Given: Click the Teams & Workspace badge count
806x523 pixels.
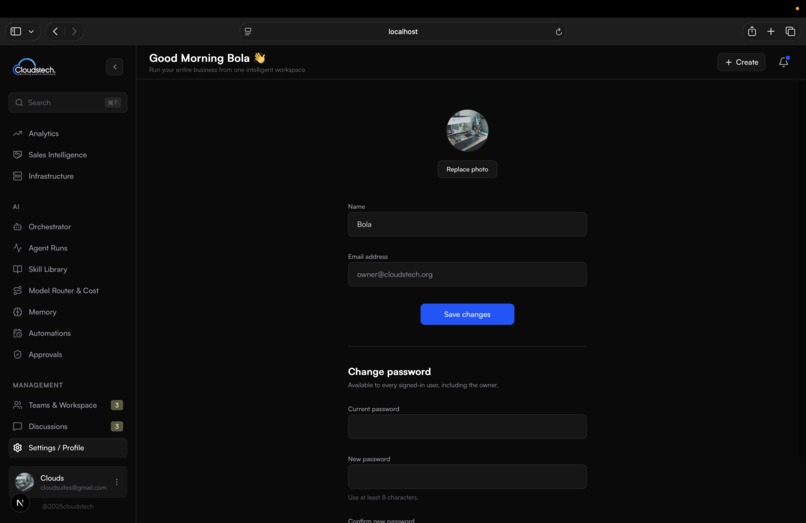Looking at the screenshot, I should [117, 405].
